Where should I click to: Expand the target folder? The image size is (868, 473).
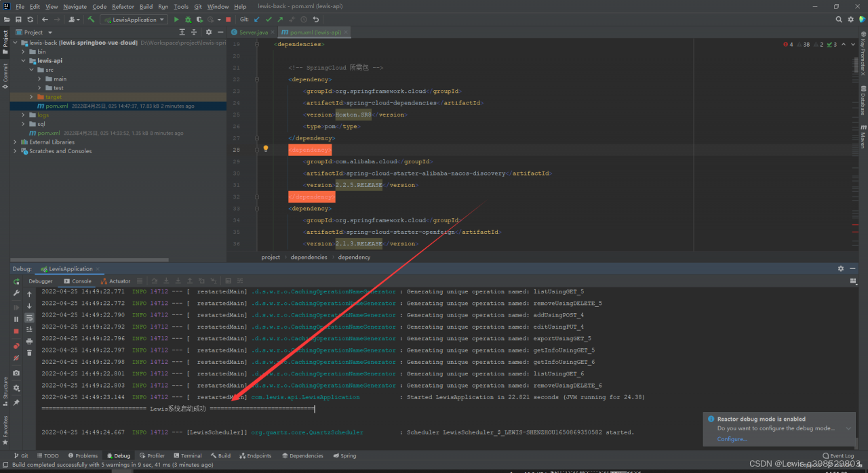click(31, 97)
